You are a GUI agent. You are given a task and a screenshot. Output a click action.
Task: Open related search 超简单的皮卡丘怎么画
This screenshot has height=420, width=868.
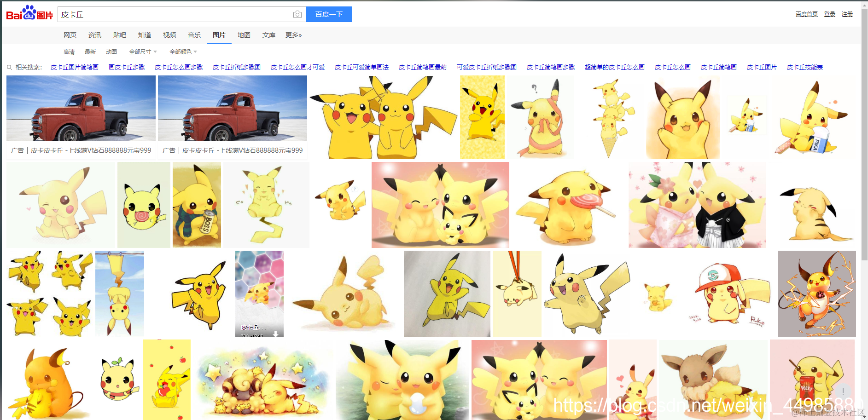click(615, 67)
